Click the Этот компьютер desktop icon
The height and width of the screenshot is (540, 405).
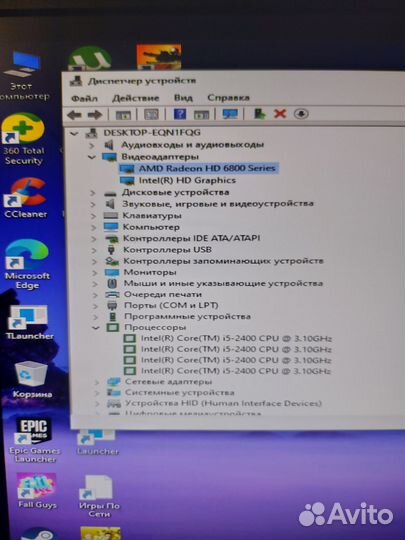click(x=23, y=76)
